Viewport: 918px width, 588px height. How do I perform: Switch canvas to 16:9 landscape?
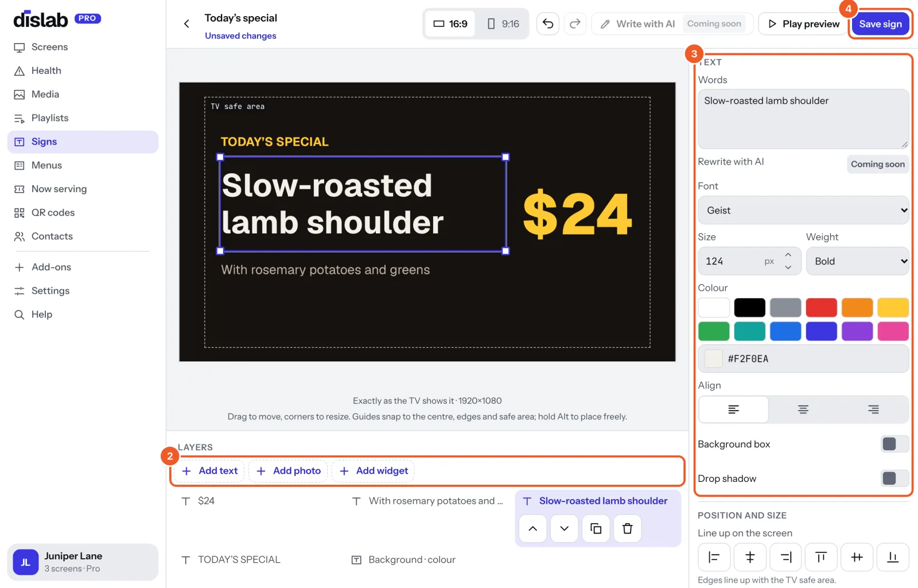450,24
